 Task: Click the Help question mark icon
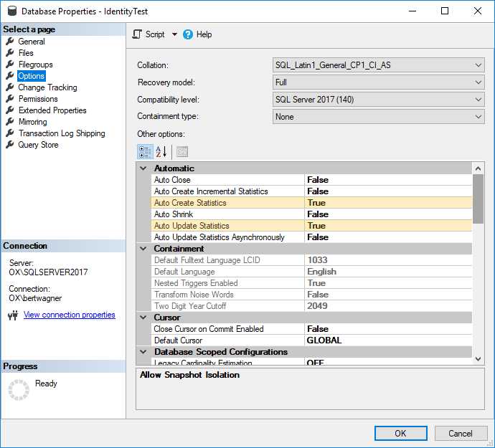tap(187, 34)
